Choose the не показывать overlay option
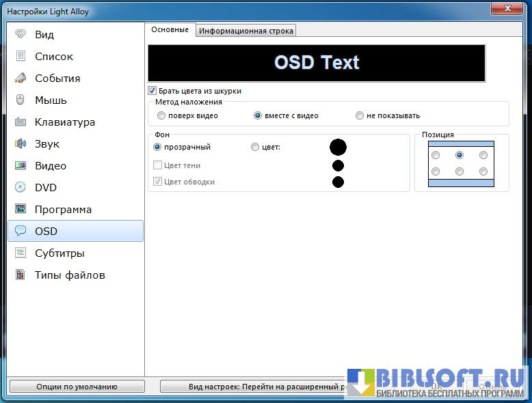The image size is (532, 403). [x=360, y=115]
